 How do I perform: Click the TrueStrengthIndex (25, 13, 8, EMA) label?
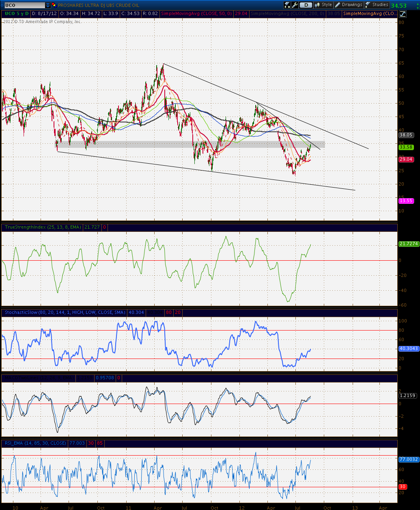click(43, 227)
